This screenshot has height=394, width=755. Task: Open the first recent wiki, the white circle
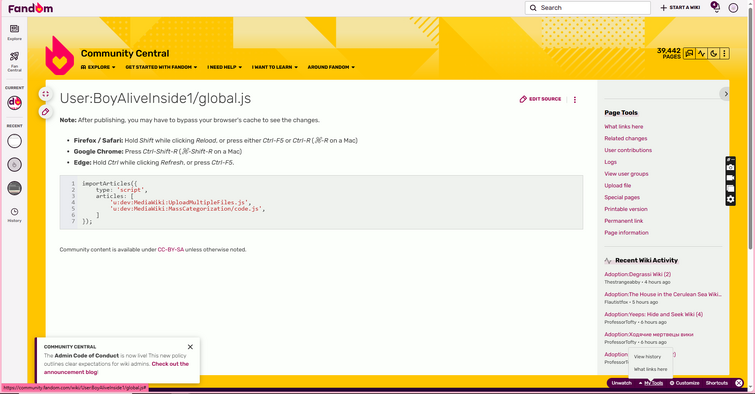click(x=14, y=141)
